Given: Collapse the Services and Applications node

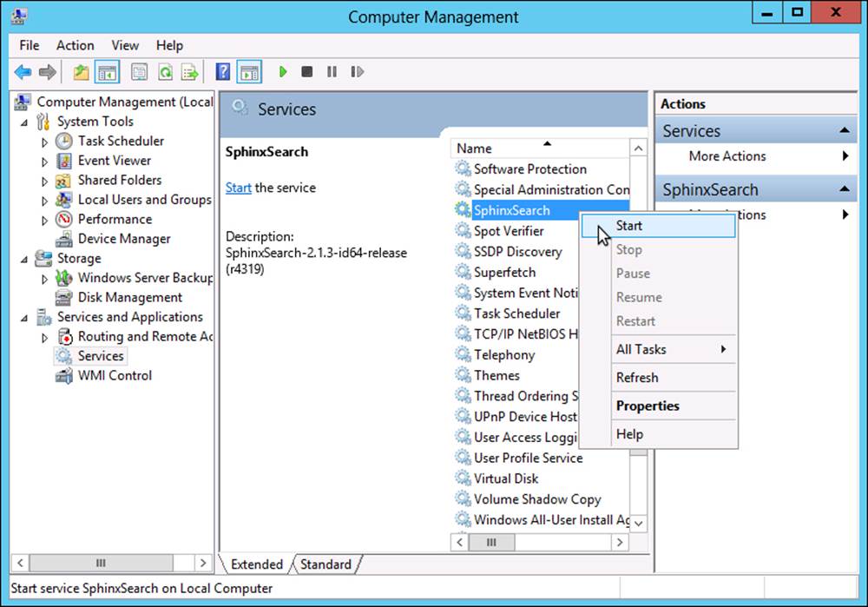Looking at the screenshot, I should coord(23,318).
